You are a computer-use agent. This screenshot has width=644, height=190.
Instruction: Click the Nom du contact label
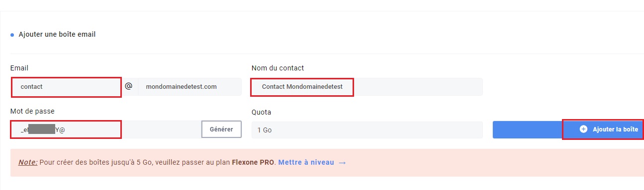[x=277, y=68]
